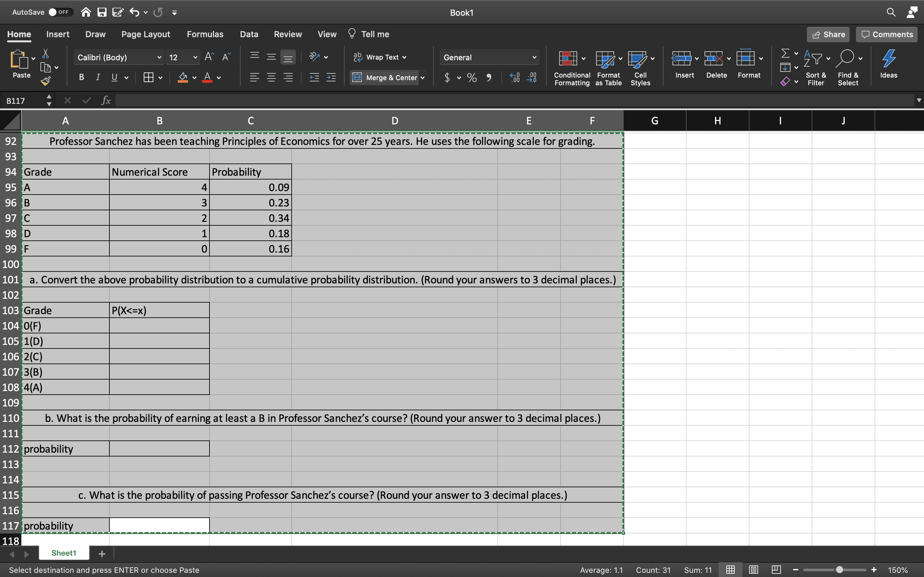Expand the Merge & Center dropdown arrow
The height and width of the screenshot is (577, 924).
(423, 78)
